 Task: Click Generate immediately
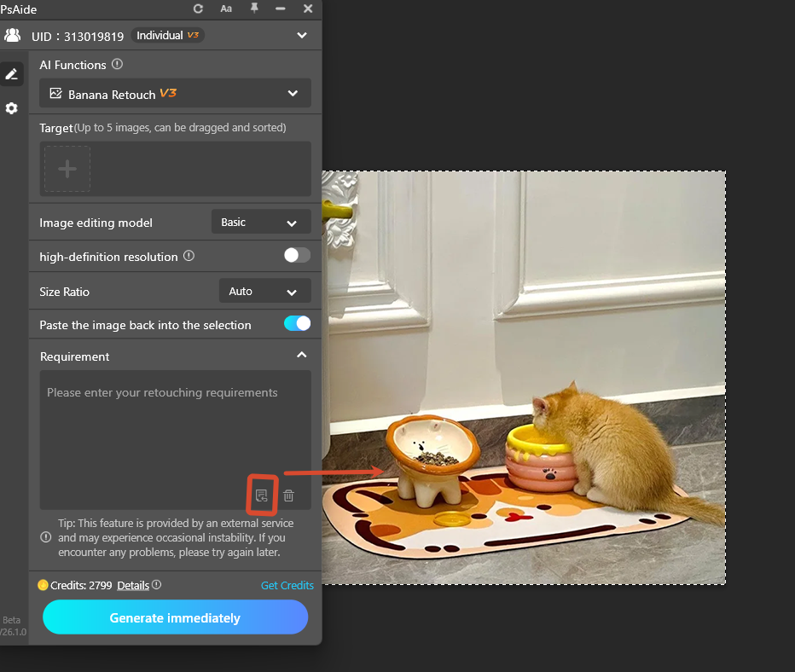(x=175, y=617)
